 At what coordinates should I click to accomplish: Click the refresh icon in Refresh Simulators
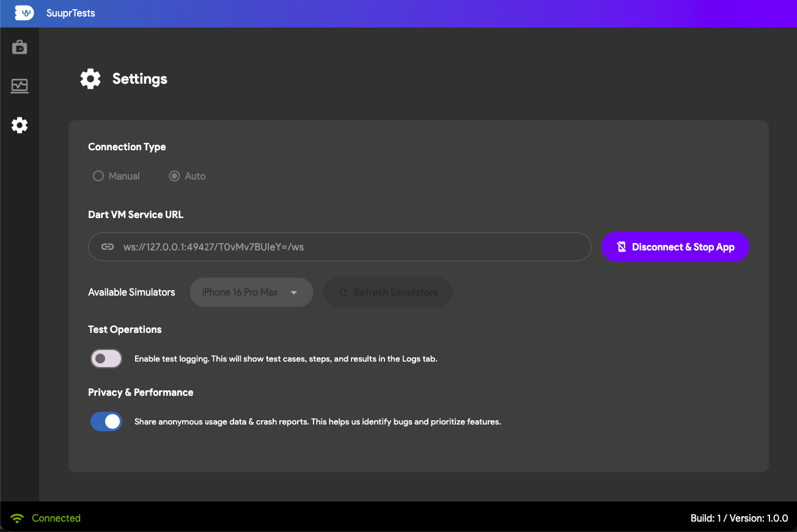(x=343, y=293)
